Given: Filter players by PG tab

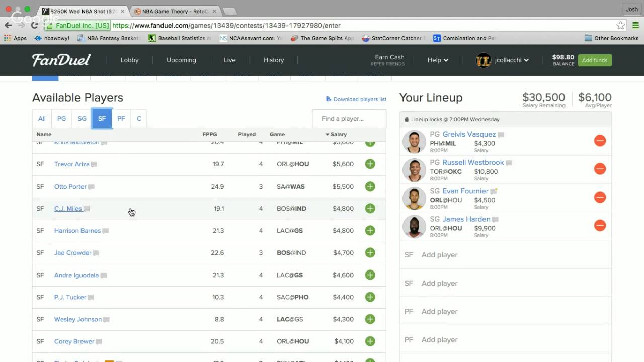Looking at the screenshot, I should point(61,119).
